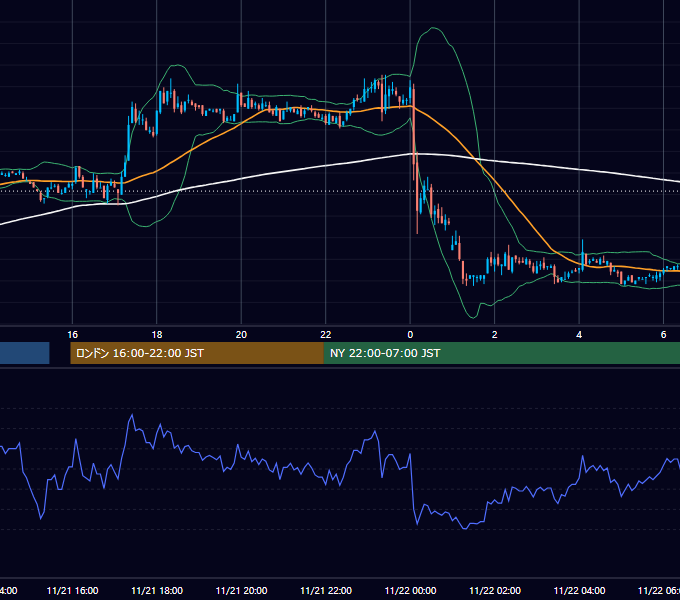Click the 18 hour label on price chart
680x600 pixels.
tap(157, 335)
